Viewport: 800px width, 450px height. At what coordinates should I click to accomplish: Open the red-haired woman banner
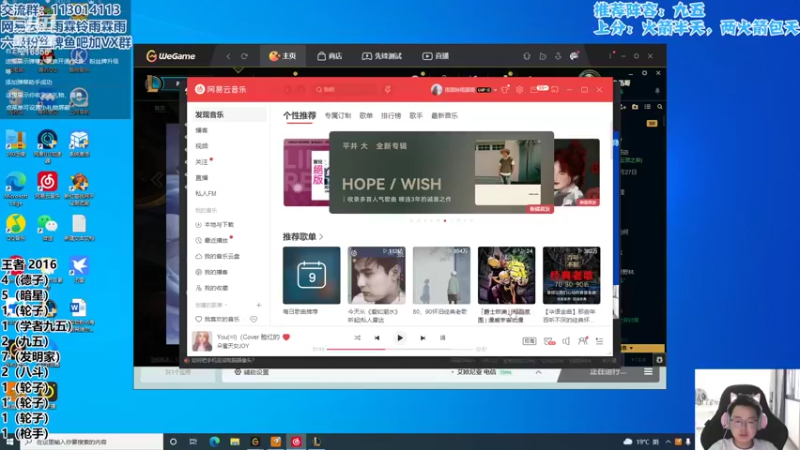[577, 172]
